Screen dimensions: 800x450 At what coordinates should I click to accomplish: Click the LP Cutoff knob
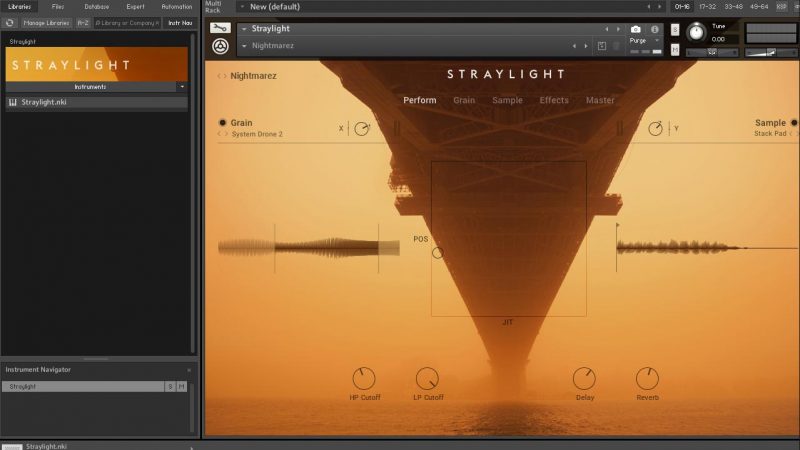[428, 379]
